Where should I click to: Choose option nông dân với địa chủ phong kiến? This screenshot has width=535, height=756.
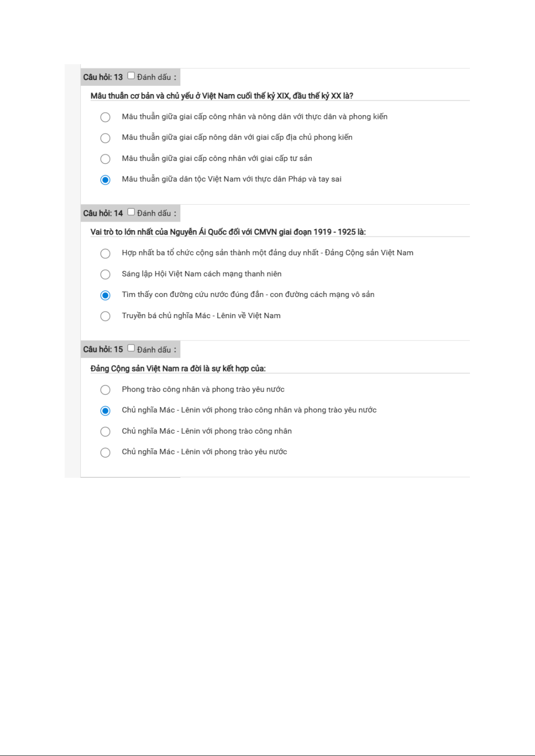click(x=105, y=138)
